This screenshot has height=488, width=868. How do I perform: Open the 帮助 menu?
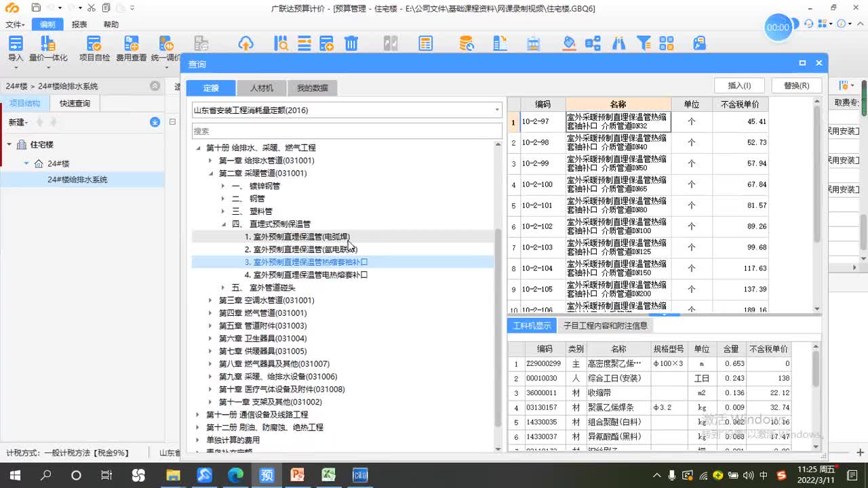(x=111, y=24)
